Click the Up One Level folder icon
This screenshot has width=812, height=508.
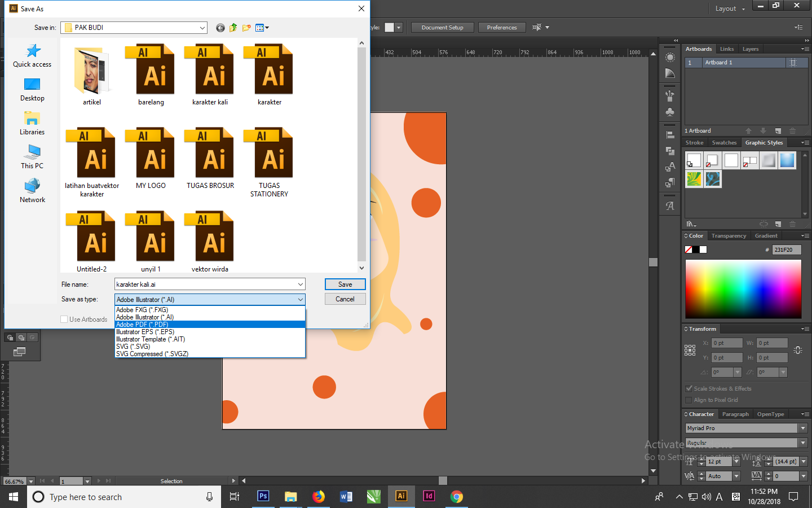233,27
